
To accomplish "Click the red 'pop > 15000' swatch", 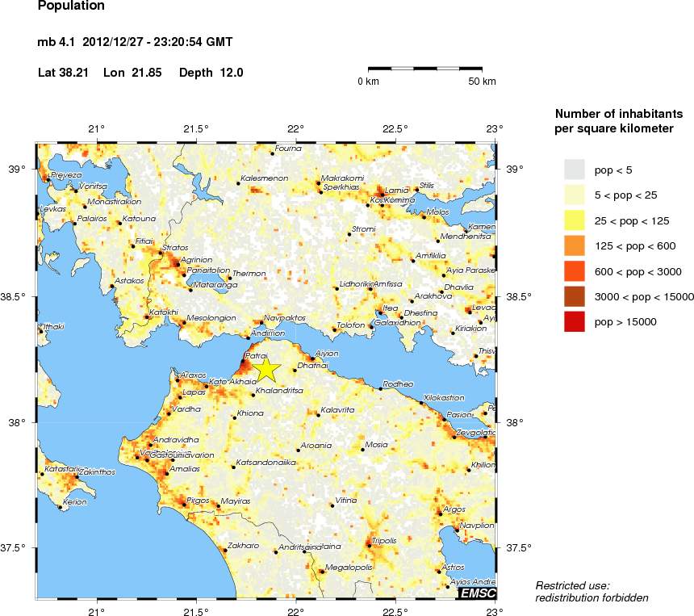I will [x=574, y=321].
